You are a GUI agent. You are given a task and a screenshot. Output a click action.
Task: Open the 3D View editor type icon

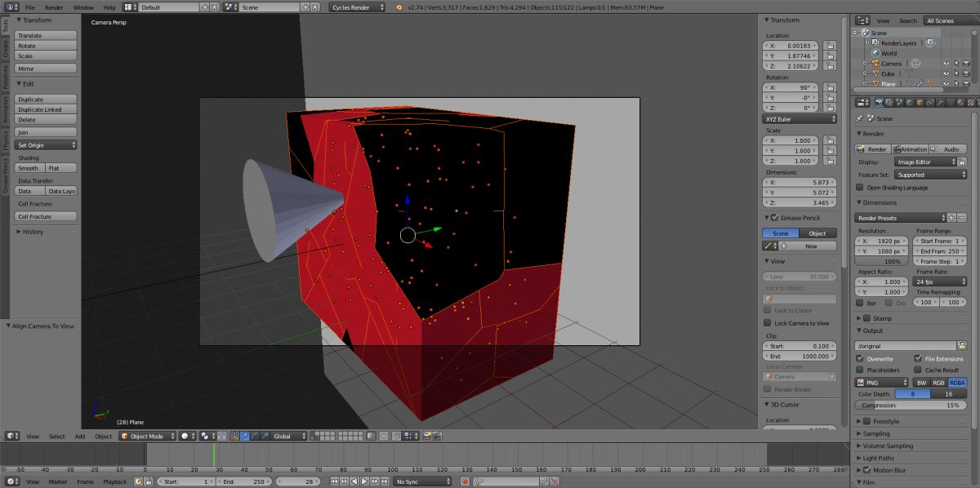click(11, 436)
